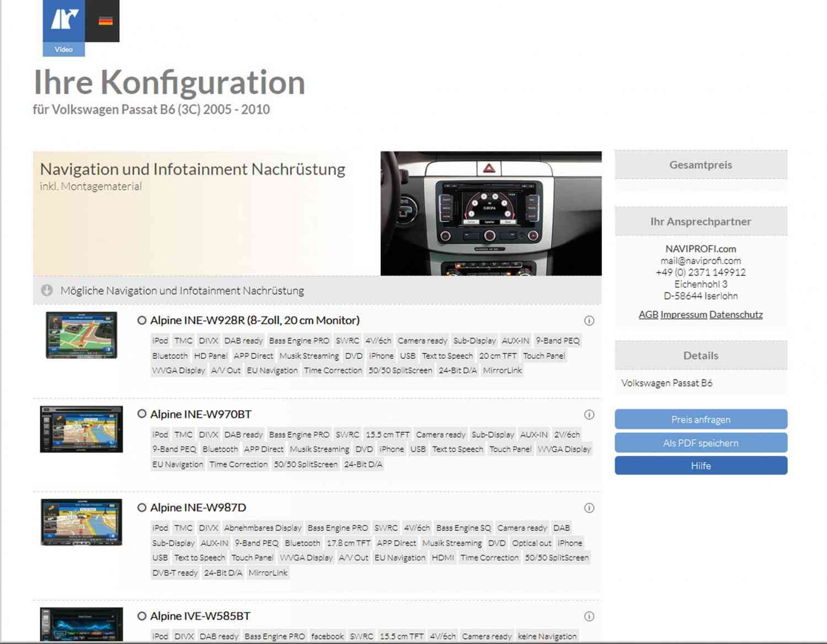
Task: Click Als PDF speichern button
Action: 701,443
